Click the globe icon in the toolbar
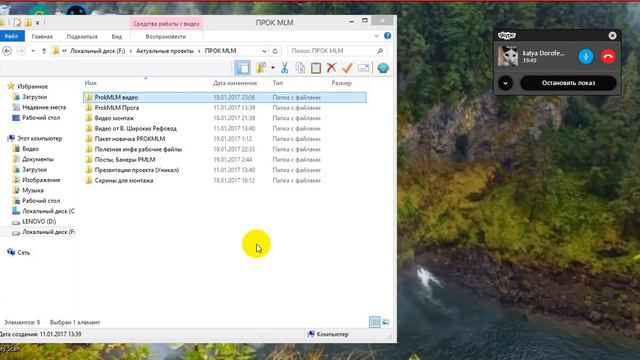This screenshot has width=640, height=360. pyautogui.click(x=383, y=68)
